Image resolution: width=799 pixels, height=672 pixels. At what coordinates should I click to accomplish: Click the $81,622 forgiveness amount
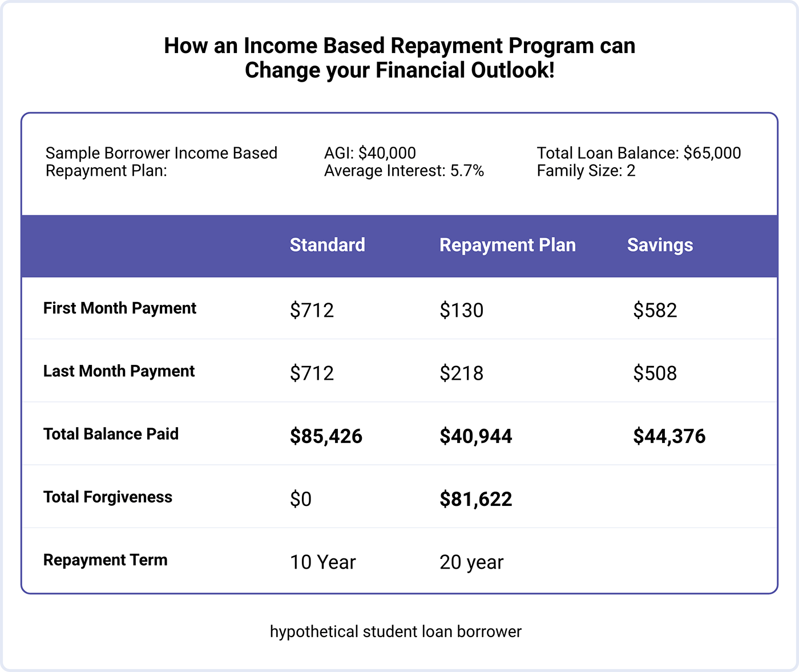tap(476, 499)
